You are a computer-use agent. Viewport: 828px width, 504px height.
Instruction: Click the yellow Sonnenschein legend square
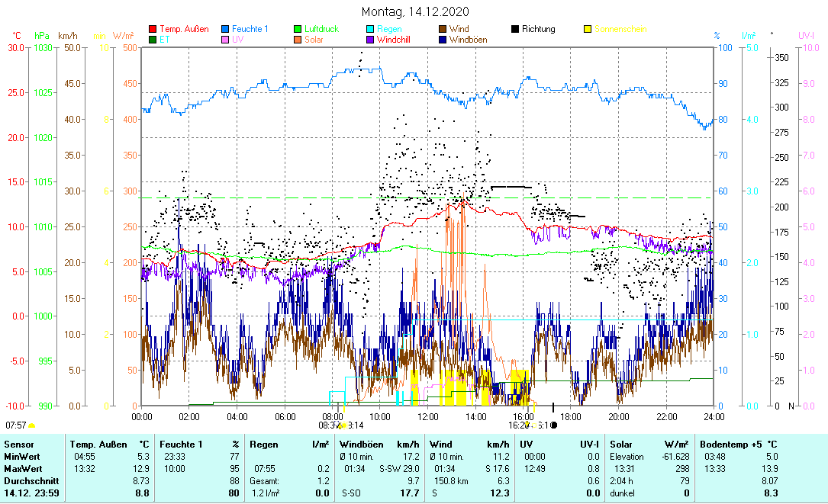click(588, 30)
